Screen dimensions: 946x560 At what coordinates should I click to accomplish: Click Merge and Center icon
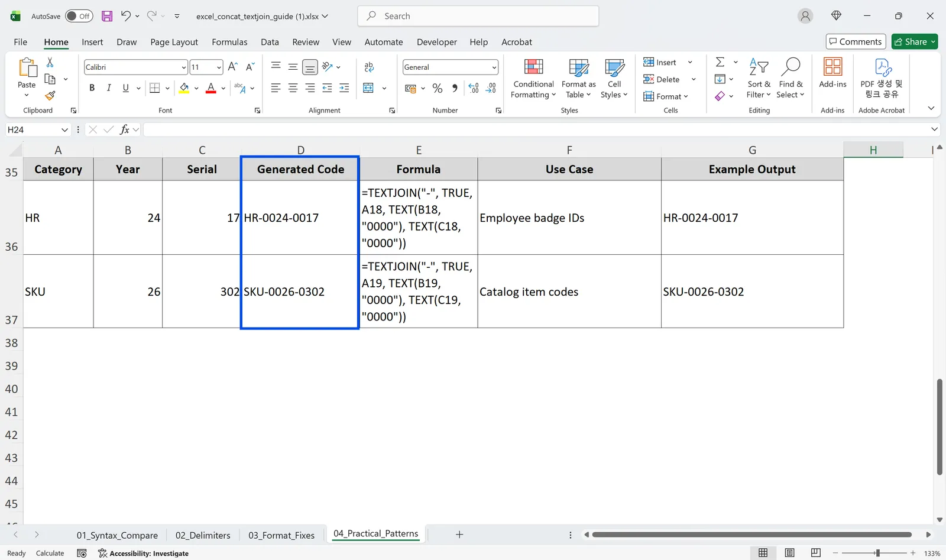(x=368, y=88)
